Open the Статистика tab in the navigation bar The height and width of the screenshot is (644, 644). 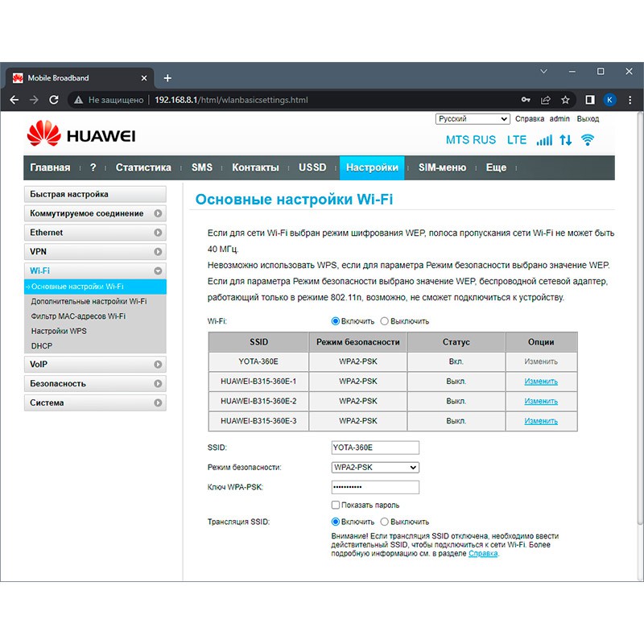[x=143, y=167]
